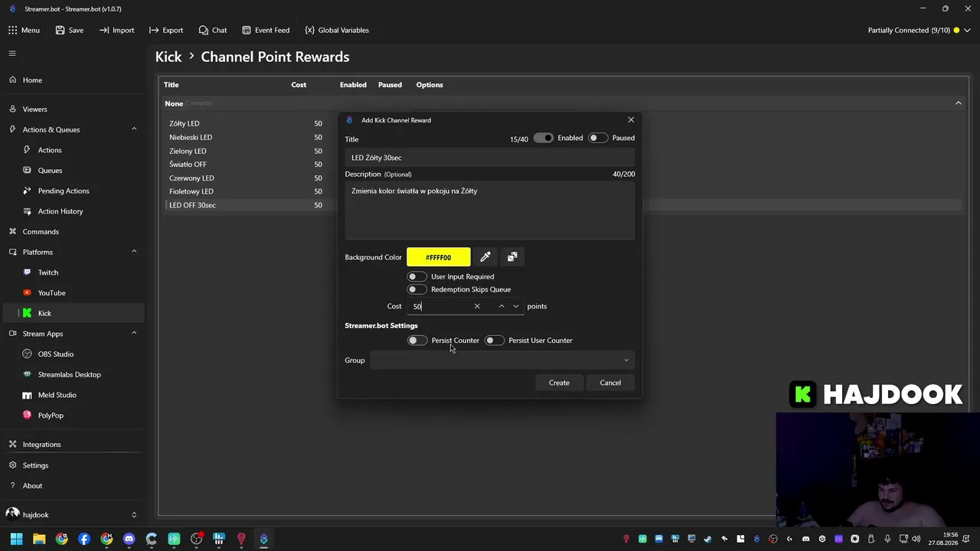Enable User Input Required

click(x=417, y=276)
